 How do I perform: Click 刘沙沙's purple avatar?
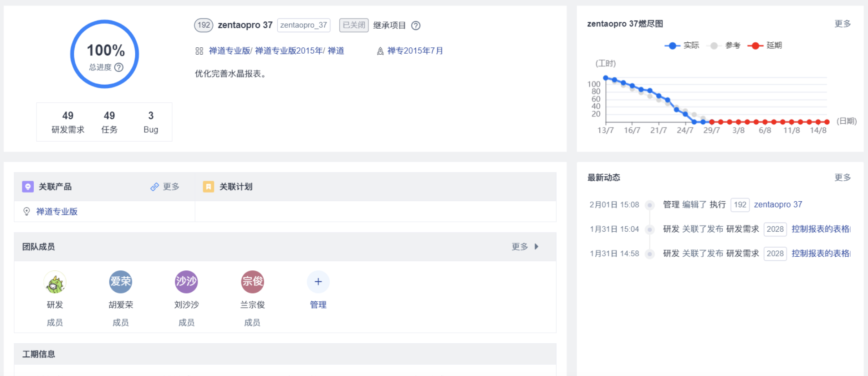(x=186, y=282)
